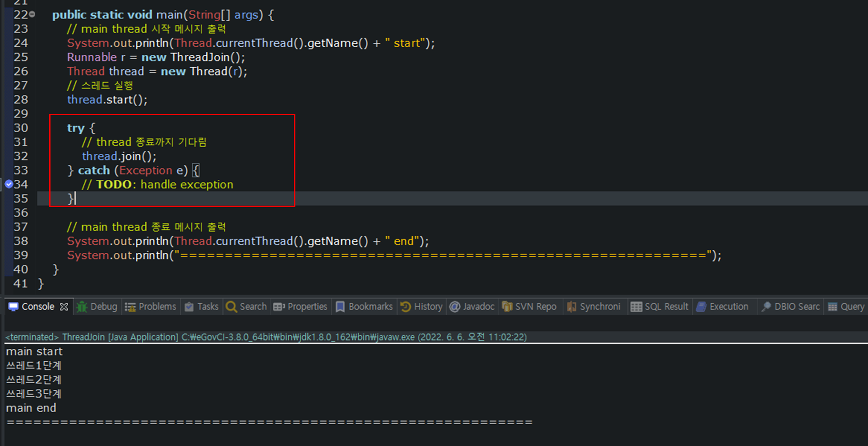This screenshot has width=868, height=446.
Task: Place cursor on thread.join() statement
Action: tap(119, 156)
